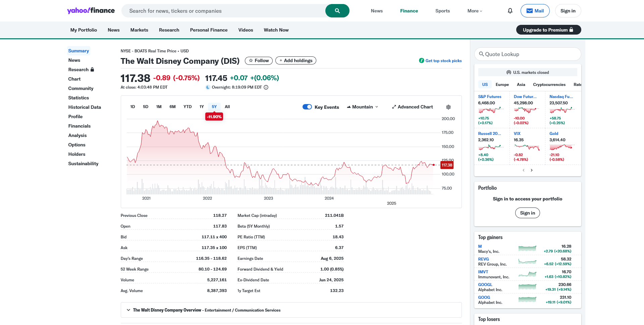This screenshot has height=325, width=644.
Task: Go to next market summary page arrow
Action: point(532,170)
